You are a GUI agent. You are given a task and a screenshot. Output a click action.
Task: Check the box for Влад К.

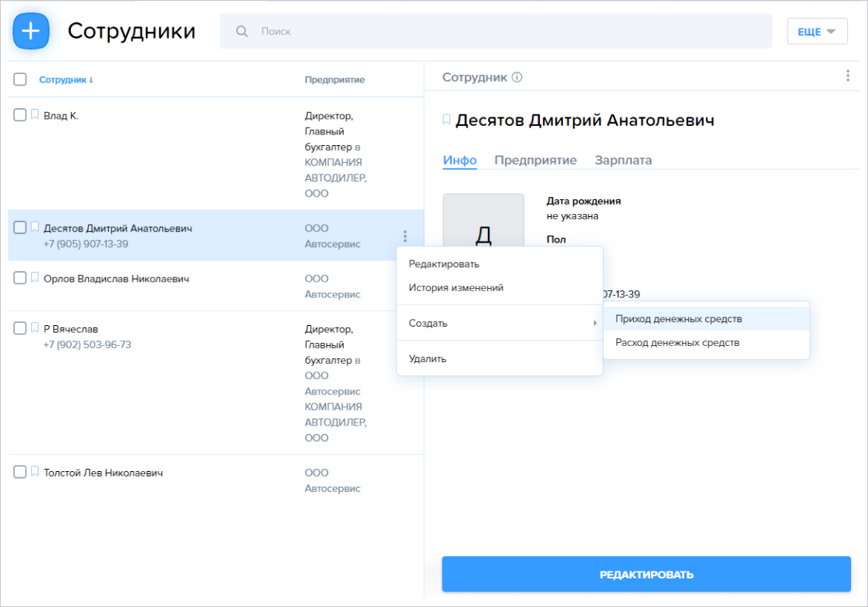click(x=20, y=114)
